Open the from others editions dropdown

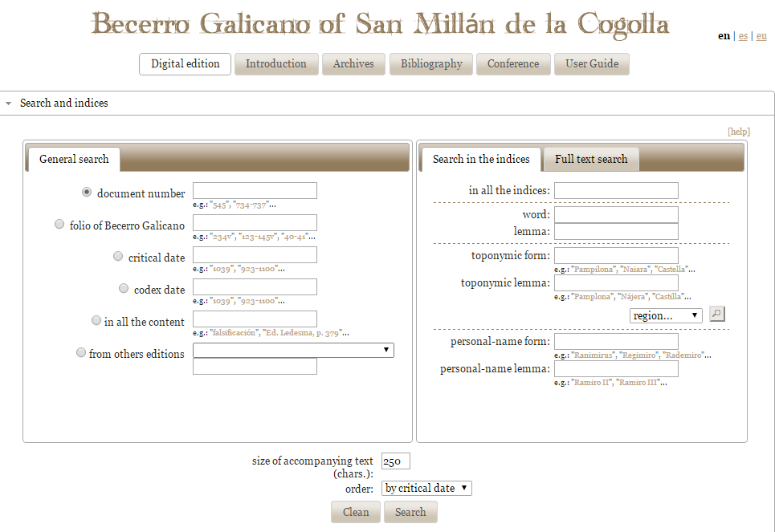pyautogui.click(x=293, y=350)
